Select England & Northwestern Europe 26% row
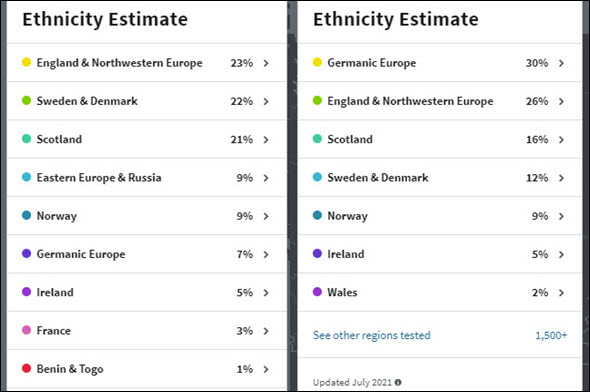Image resolution: width=590 pixels, height=392 pixels. (x=440, y=101)
